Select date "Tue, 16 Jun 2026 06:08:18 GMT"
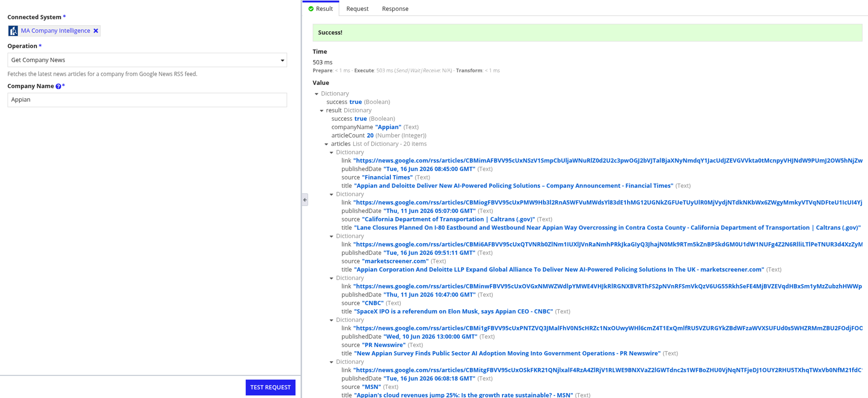This screenshot has height=398, width=868. tap(429, 379)
